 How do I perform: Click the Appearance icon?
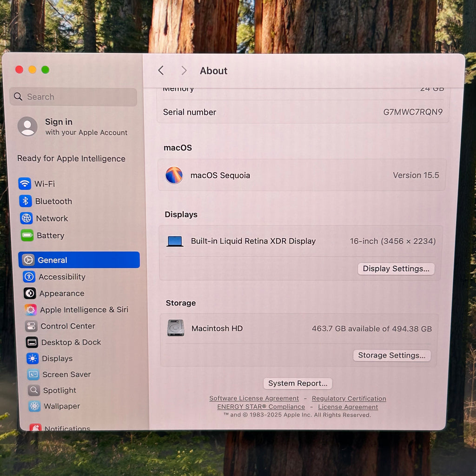pyautogui.click(x=30, y=293)
